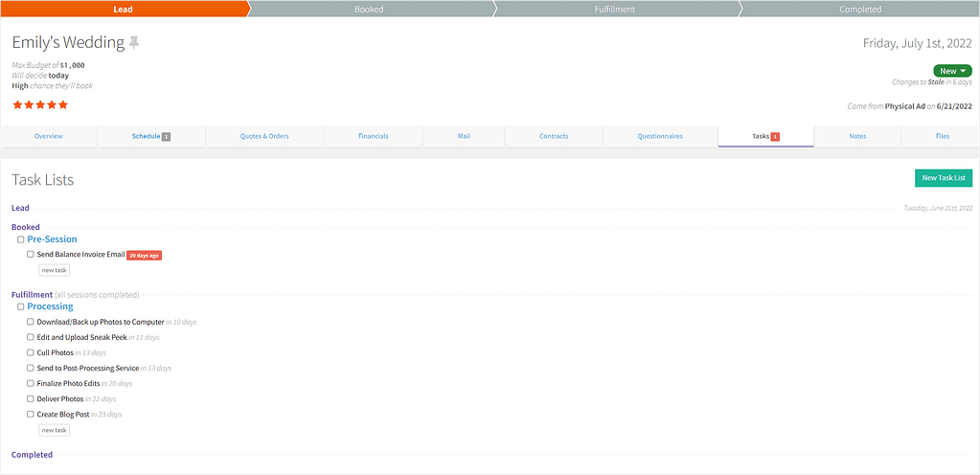Click the Create Blog Post task name
980x475 pixels.
(63, 415)
